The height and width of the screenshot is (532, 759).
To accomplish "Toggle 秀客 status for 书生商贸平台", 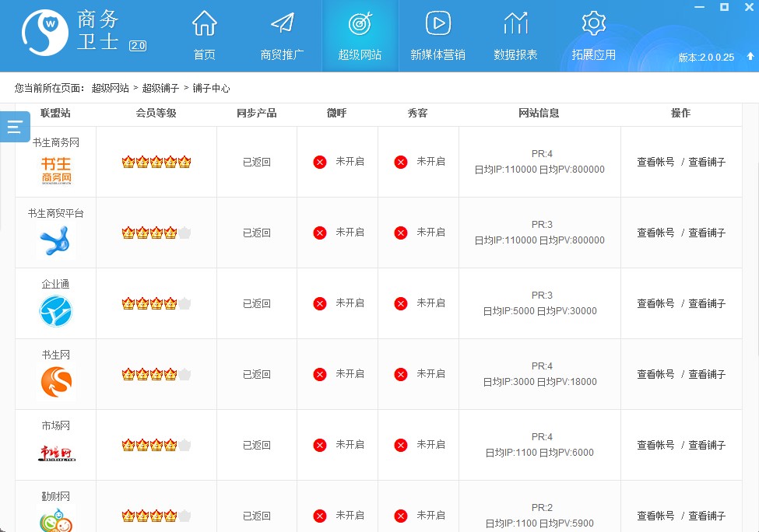I will click(x=401, y=233).
